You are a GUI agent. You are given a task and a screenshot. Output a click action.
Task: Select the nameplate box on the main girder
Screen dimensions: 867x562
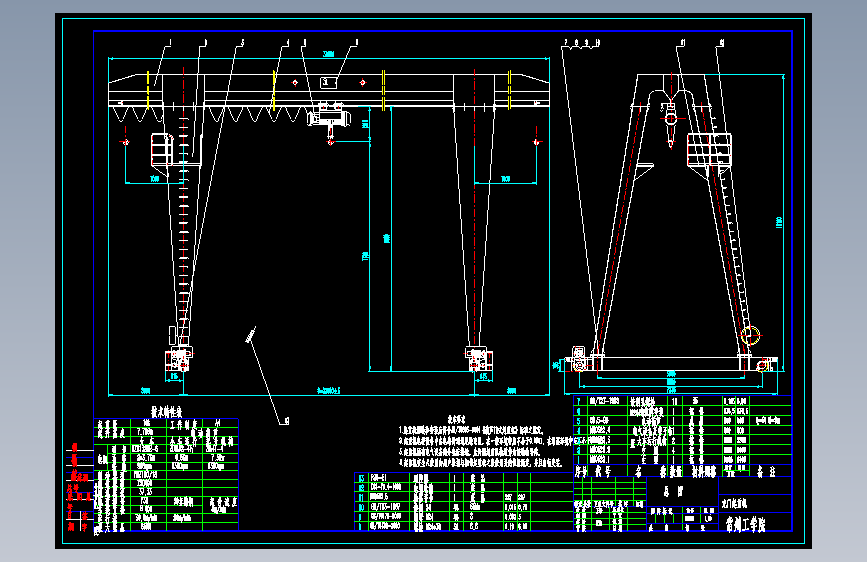328,83
